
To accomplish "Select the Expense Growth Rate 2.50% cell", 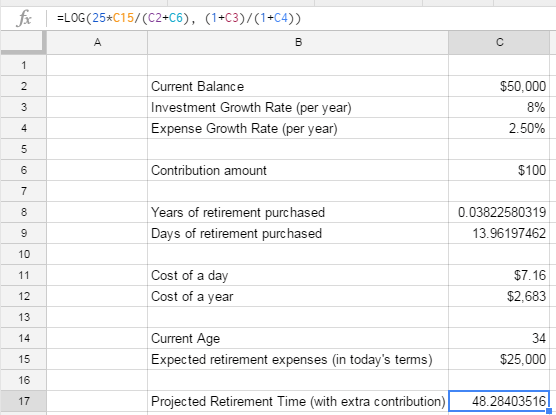I will pos(499,128).
